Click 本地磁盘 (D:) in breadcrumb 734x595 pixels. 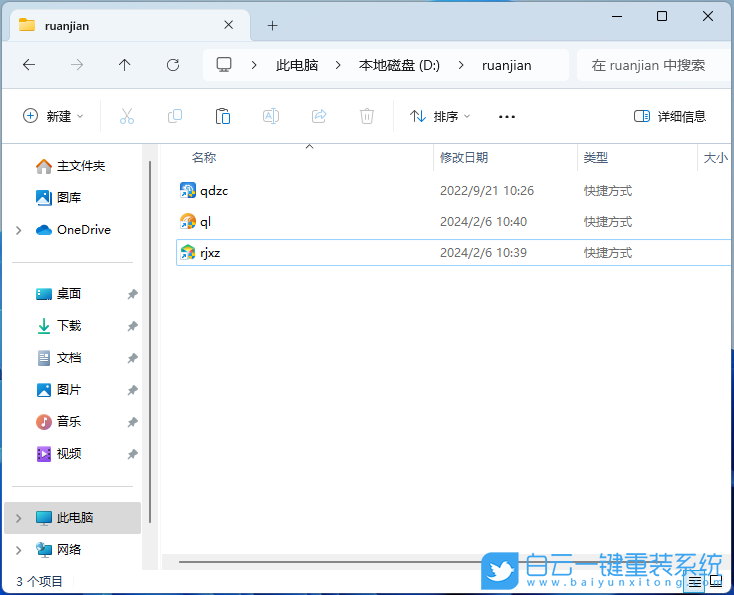coord(399,65)
